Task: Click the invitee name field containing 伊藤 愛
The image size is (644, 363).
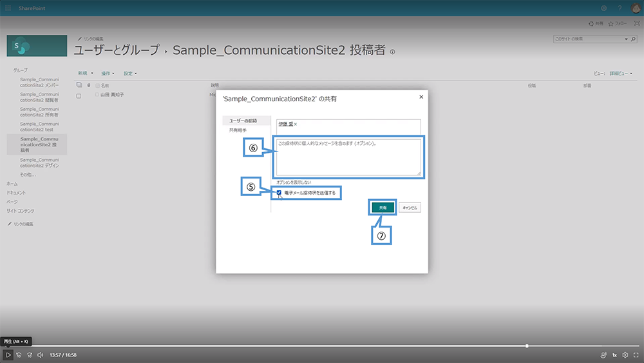Action: tap(348, 126)
